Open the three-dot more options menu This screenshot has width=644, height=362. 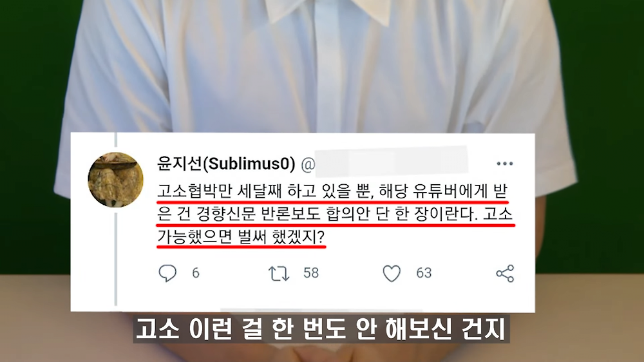pyautogui.click(x=505, y=164)
